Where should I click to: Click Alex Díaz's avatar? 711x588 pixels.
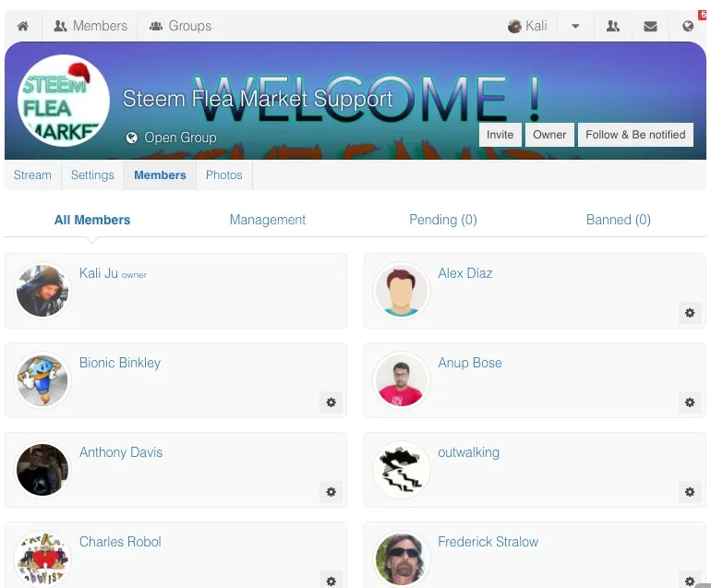pos(402,291)
